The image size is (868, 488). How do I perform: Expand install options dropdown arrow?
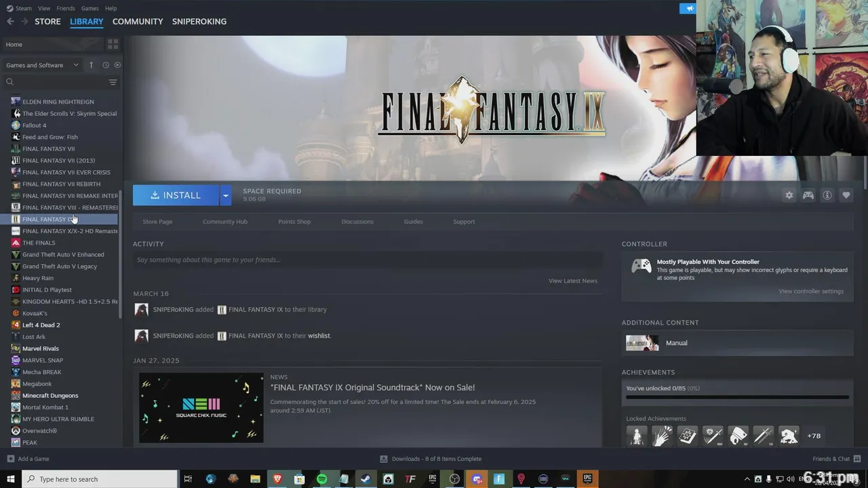226,195
